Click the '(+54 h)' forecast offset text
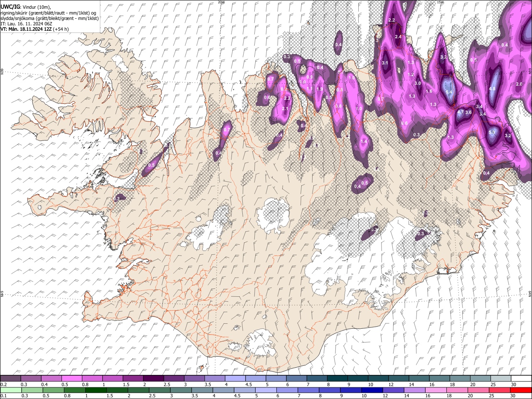 click(x=61, y=29)
